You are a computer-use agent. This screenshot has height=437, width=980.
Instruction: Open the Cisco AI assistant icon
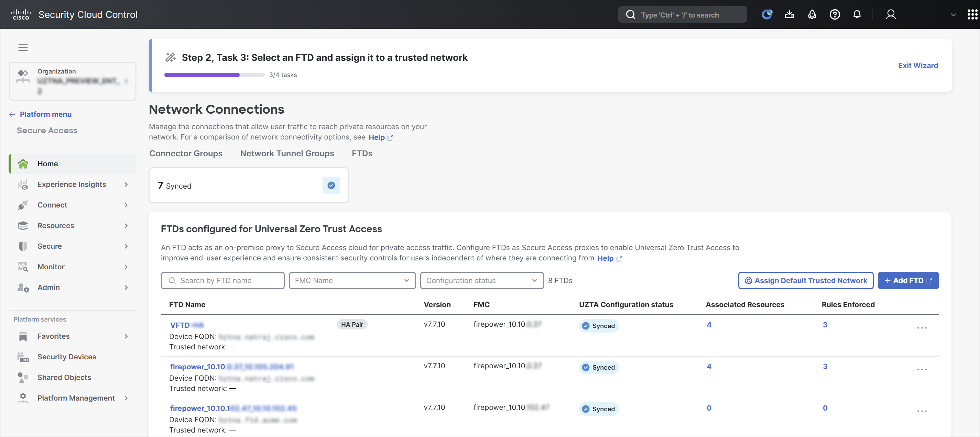(766, 14)
